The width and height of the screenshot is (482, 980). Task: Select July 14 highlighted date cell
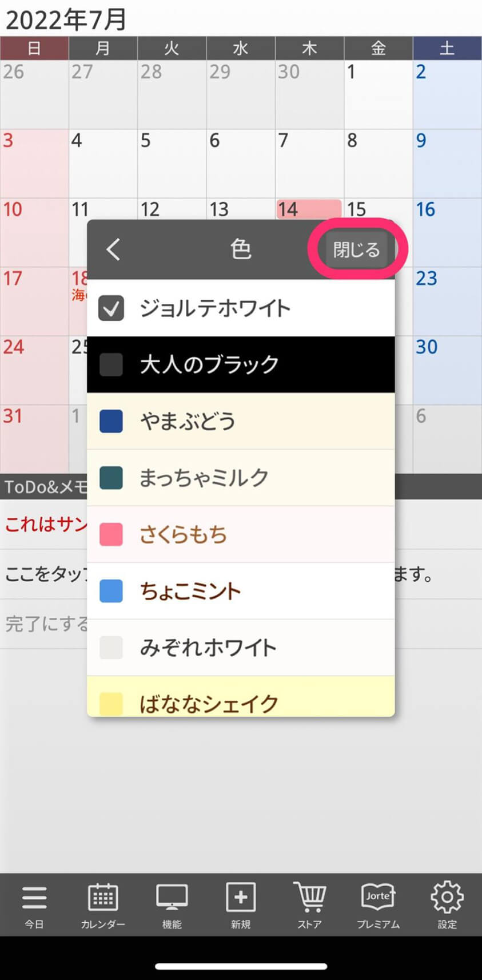tap(309, 209)
